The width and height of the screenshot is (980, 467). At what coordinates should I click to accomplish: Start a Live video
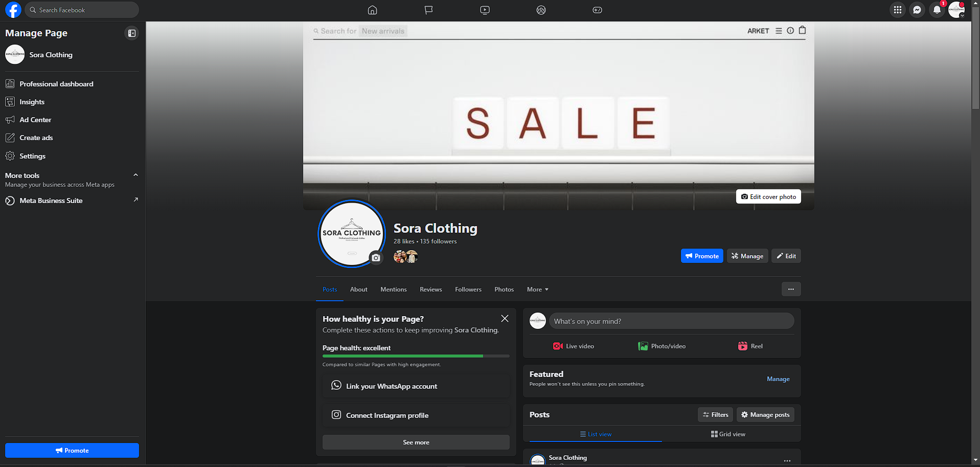coord(574,346)
